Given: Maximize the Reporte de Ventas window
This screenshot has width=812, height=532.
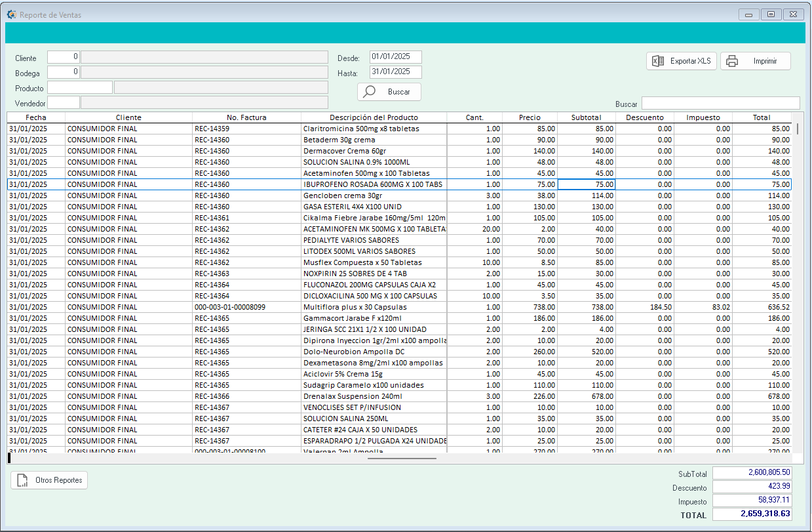Looking at the screenshot, I should tap(771, 14).
